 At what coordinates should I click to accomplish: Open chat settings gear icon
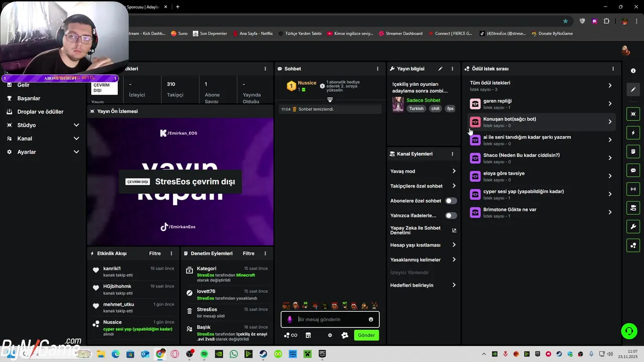330,335
